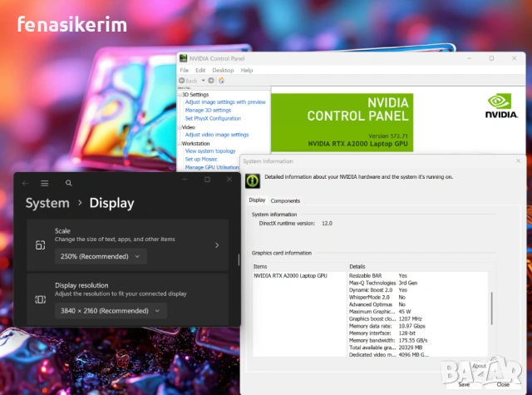Click the back arrow in Settings window
532x395 pixels.
[25, 183]
